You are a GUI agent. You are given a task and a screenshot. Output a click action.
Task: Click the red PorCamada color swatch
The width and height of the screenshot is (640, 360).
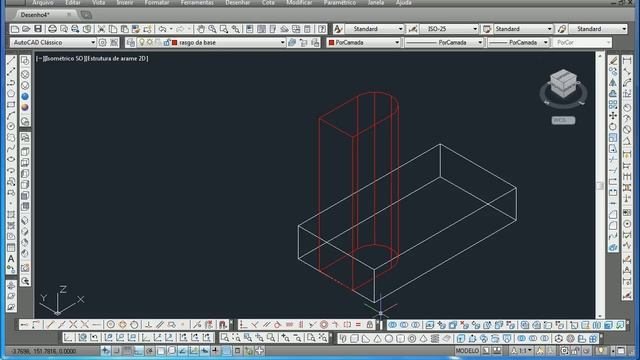click(331, 42)
